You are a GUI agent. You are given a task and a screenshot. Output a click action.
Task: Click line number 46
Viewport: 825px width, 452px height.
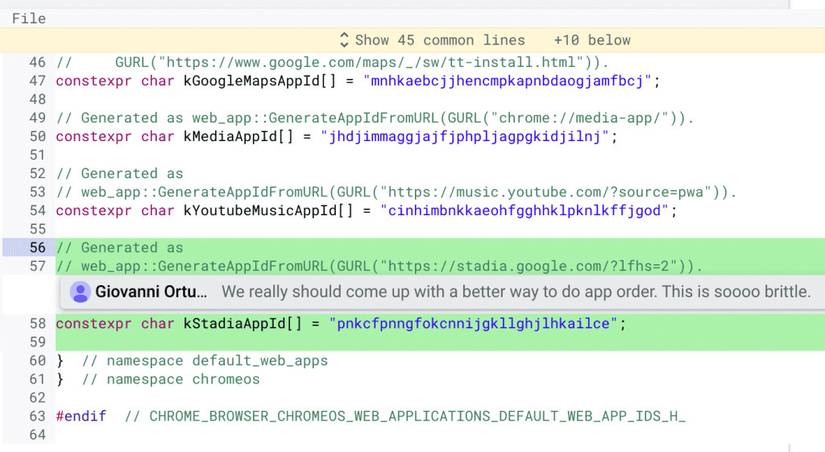pos(37,62)
